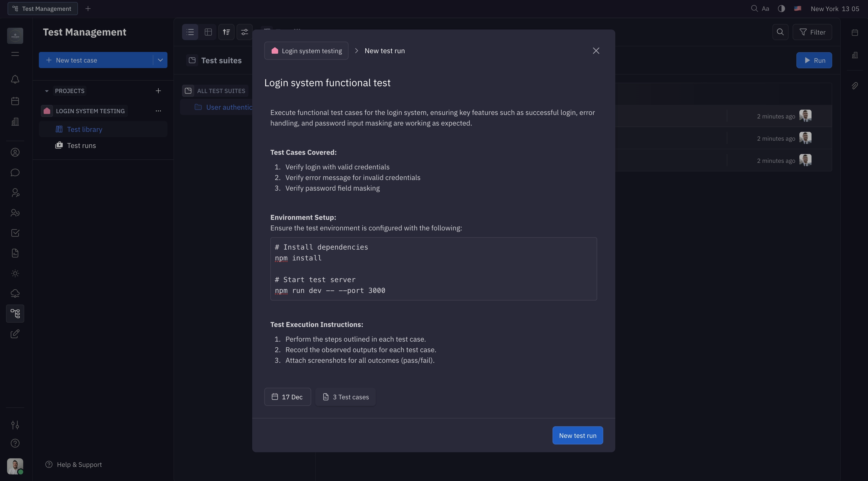Open the chat messages icon in the sidebar

(x=15, y=172)
